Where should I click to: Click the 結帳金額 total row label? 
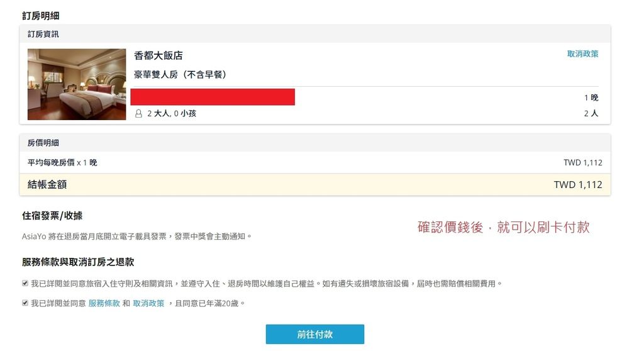[x=47, y=184]
